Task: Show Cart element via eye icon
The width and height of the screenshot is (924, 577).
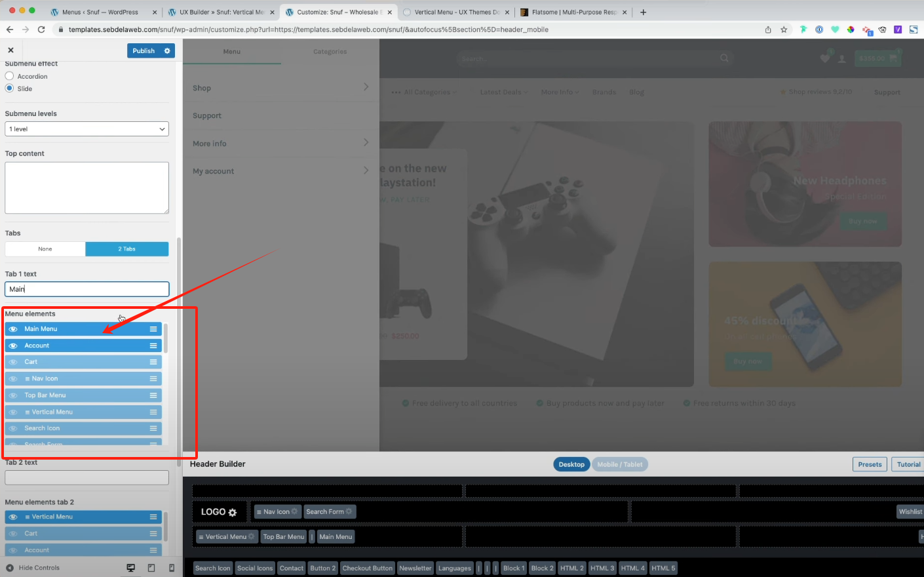Action: (13, 362)
